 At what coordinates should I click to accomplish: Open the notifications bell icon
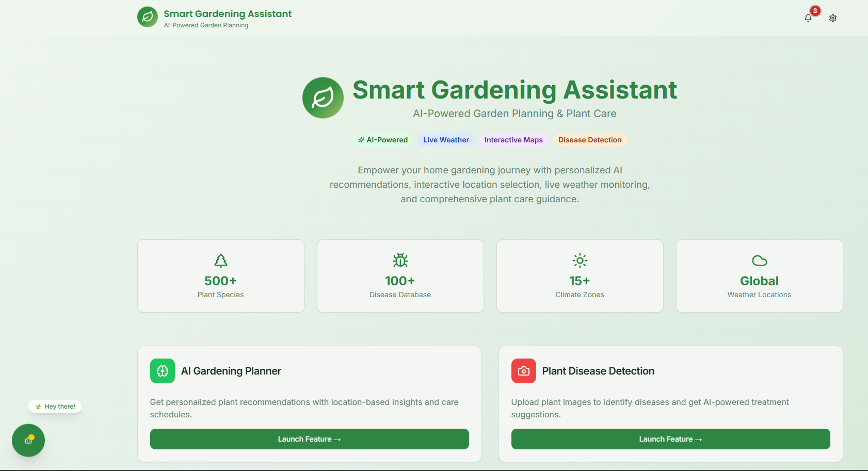808,18
